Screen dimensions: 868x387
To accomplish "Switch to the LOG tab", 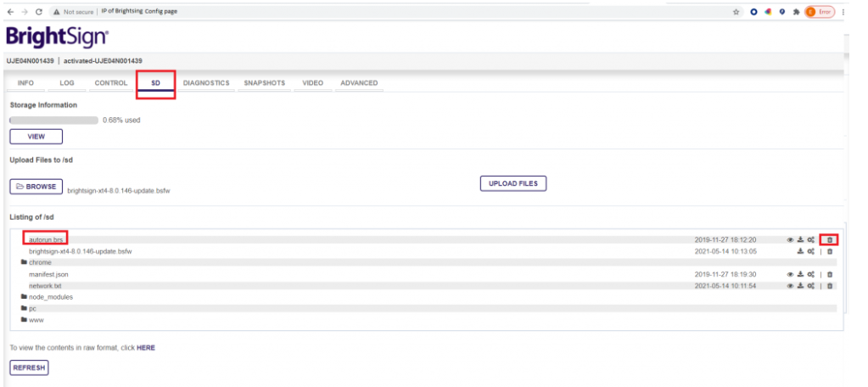I will [67, 83].
